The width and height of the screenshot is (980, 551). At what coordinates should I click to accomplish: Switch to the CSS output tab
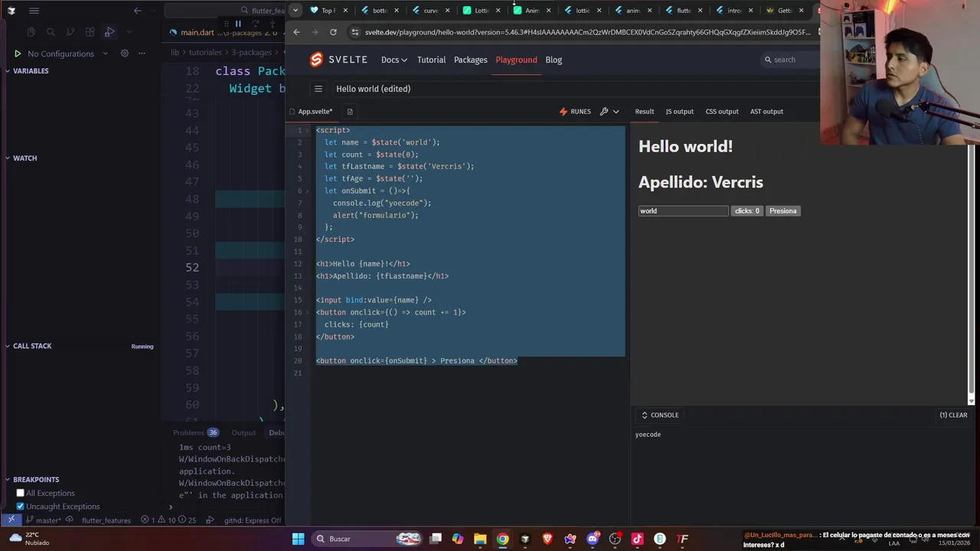722,112
